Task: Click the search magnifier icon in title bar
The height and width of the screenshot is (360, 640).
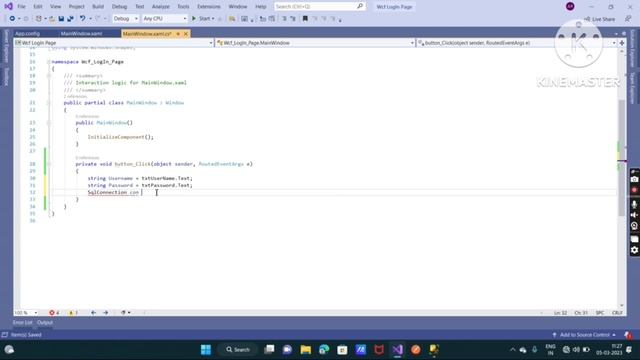Action: point(360,7)
